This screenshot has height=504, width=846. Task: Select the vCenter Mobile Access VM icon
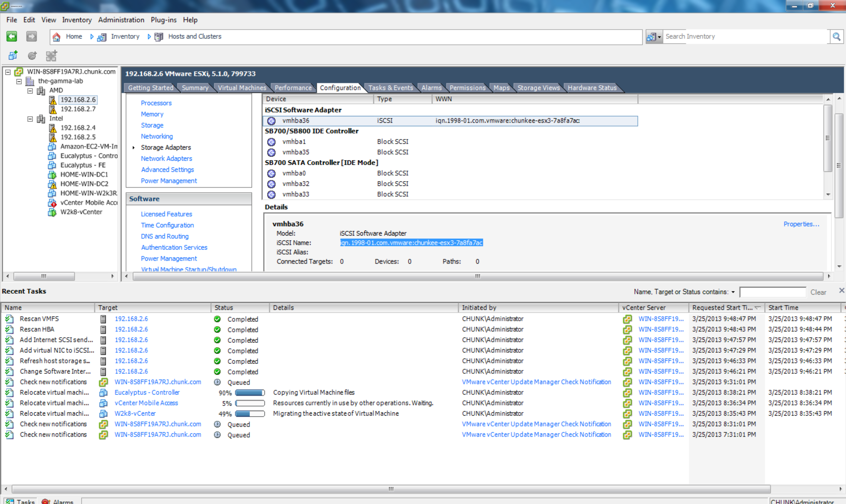click(52, 203)
